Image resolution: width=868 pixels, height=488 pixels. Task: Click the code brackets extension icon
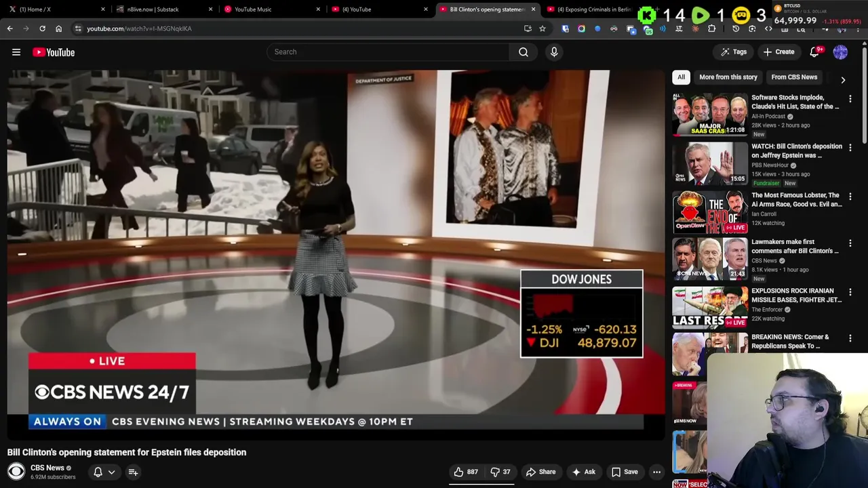(x=768, y=28)
